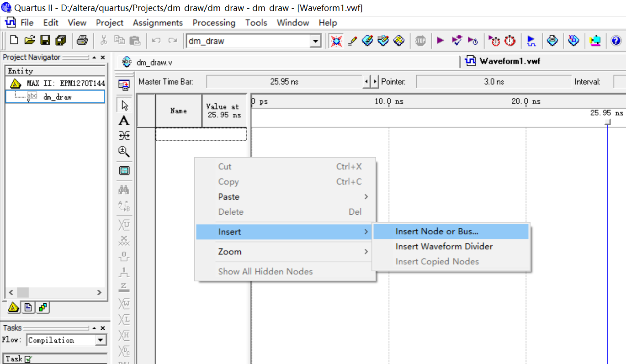626x364 pixels.
Task: Start Compilation with the purple play icon
Action: pos(440,41)
